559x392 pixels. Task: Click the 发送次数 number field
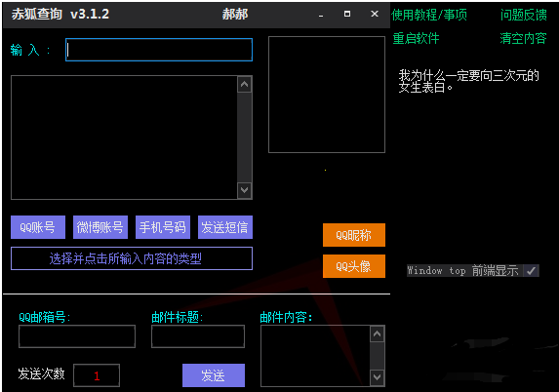[97, 375]
